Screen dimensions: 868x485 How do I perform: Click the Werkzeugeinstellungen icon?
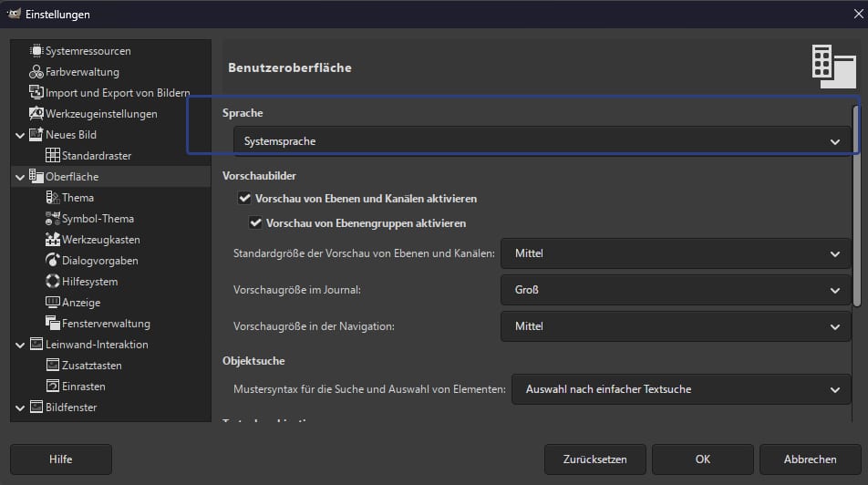click(36, 113)
